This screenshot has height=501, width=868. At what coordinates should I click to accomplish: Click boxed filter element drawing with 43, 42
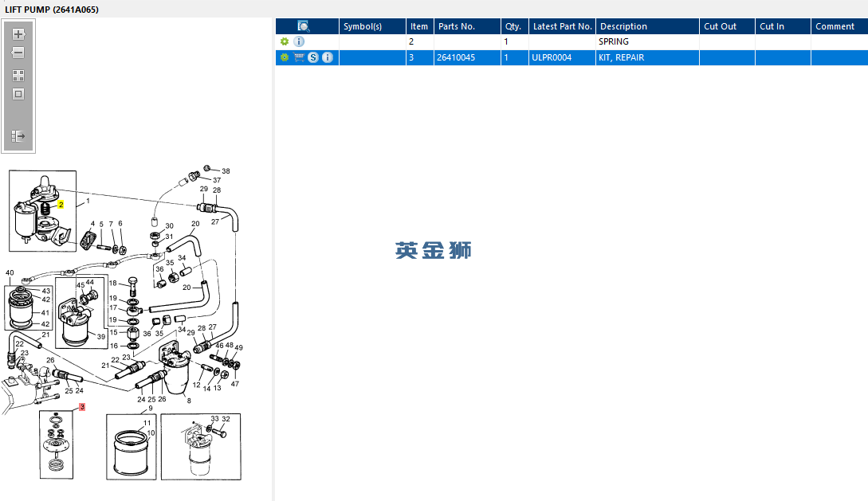tap(29, 308)
